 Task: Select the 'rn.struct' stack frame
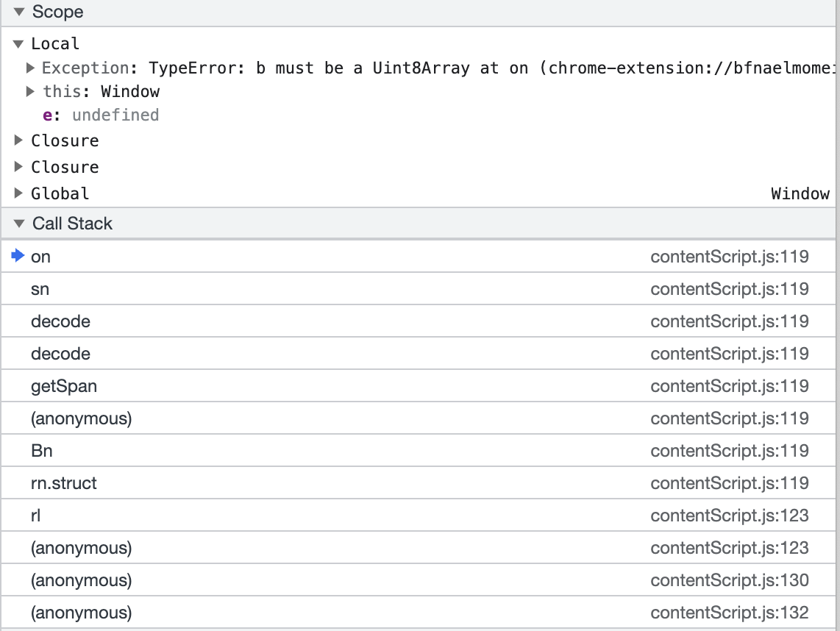(x=64, y=483)
